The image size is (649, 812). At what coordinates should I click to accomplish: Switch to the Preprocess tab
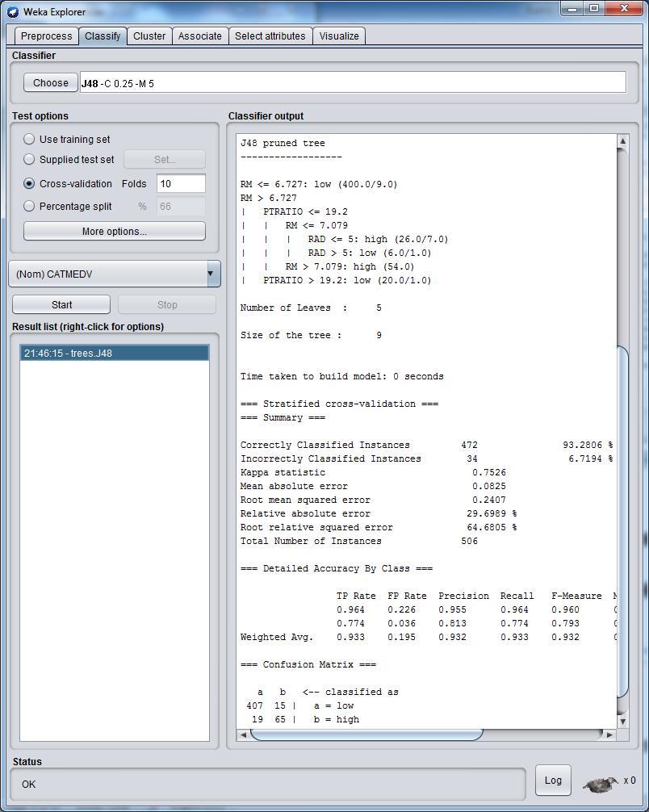point(47,36)
